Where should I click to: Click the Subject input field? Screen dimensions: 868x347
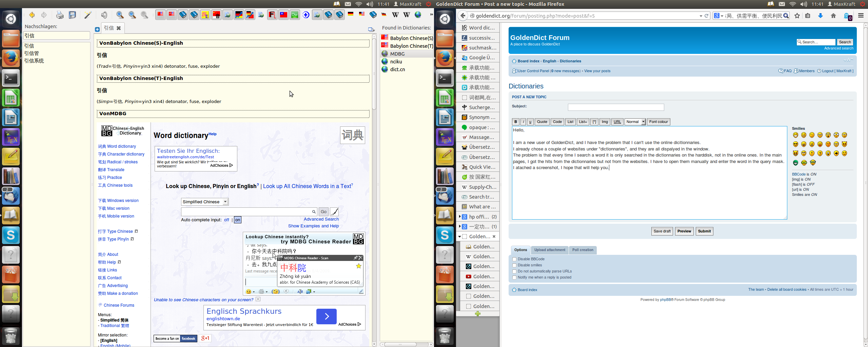click(x=616, y=107)
